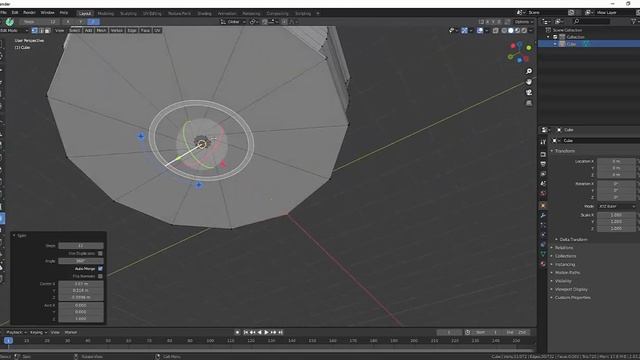Switch to the UV Editing workspace tab
This screenshot has width=640, height=360.
[152, 13]
